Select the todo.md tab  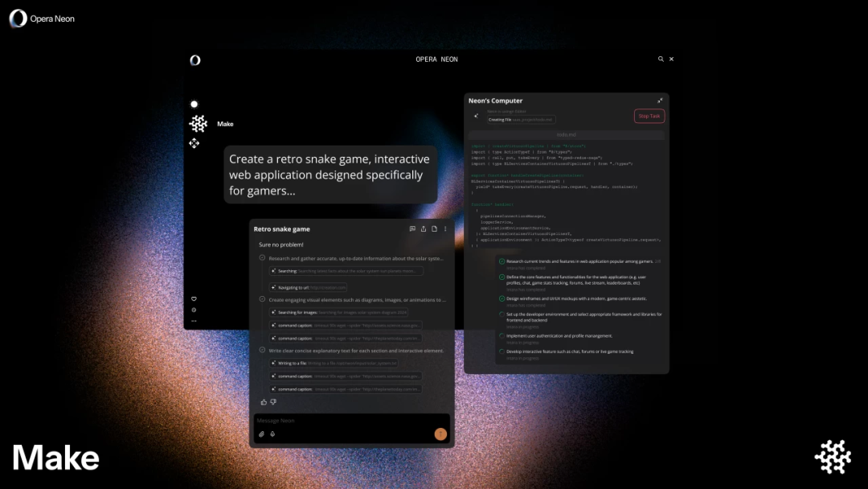[x=567, y=134]
